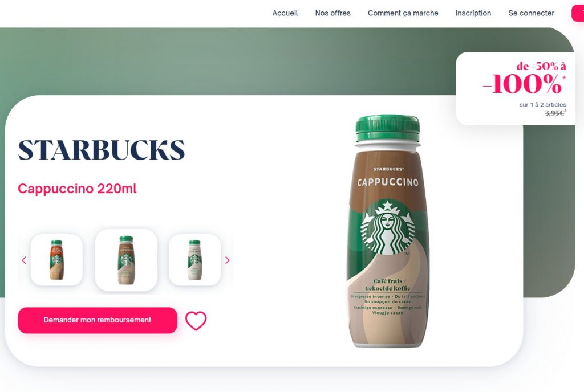Click the left carousel arrow
The image size is (584, 392).
pyautogui.click(x=24, y=260)
